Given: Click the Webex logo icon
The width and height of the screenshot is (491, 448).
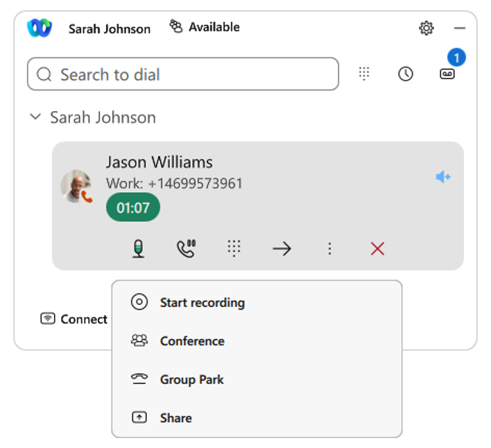Looking at the screenshot, I should pyautogui.click(x=40, y=28).
